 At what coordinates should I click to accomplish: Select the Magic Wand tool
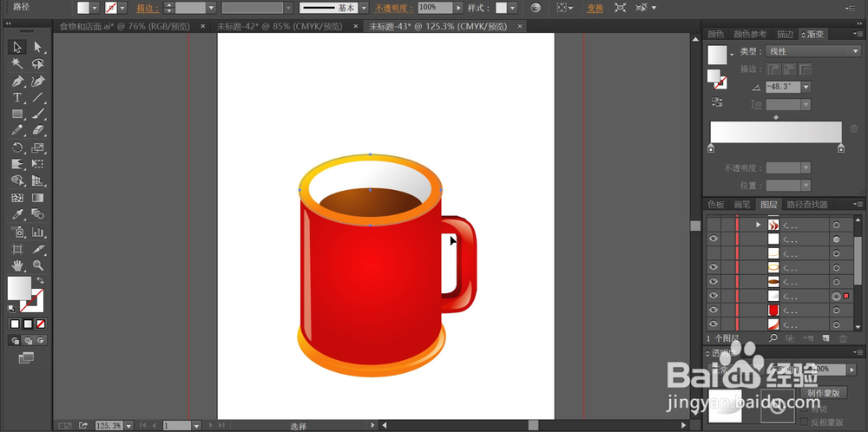pos(17,63)
